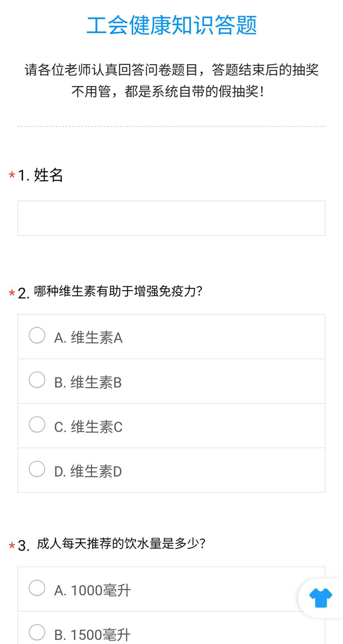Pick the D. 维生素D radio circle
Screen dimensions: 343x644
[37, 469]
